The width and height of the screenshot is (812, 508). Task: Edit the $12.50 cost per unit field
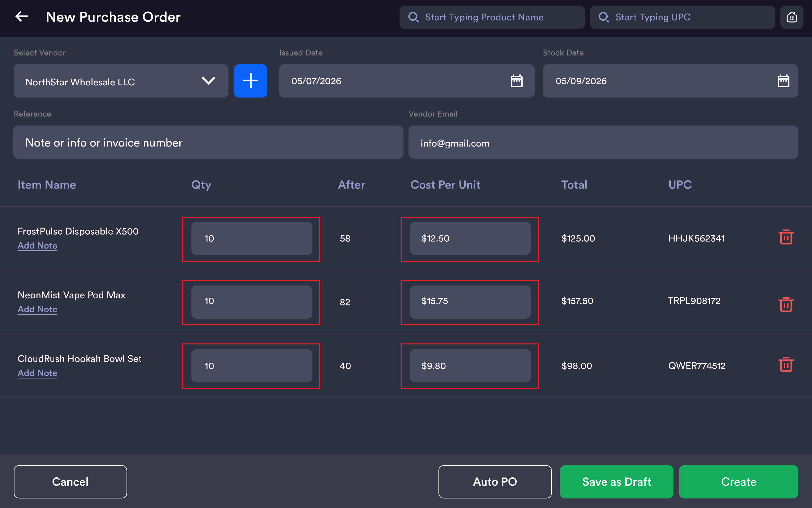click(x=470, y=238)
